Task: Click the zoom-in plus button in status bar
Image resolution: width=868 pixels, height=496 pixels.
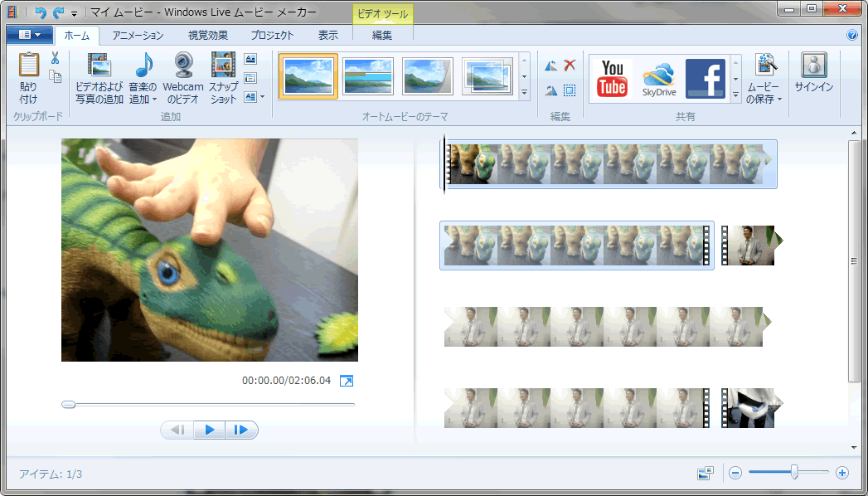Action: click(842, 473)
